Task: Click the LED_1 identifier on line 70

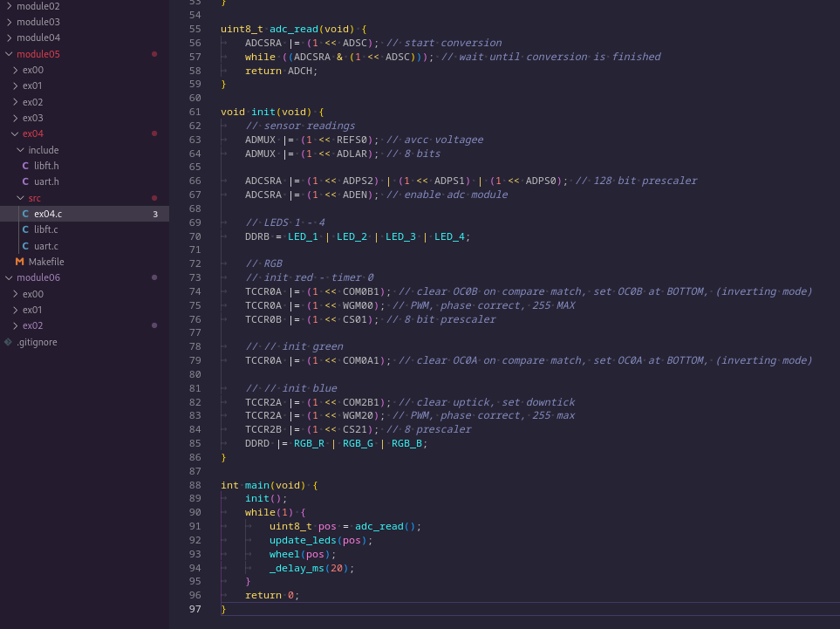Action: pos(303,236)
